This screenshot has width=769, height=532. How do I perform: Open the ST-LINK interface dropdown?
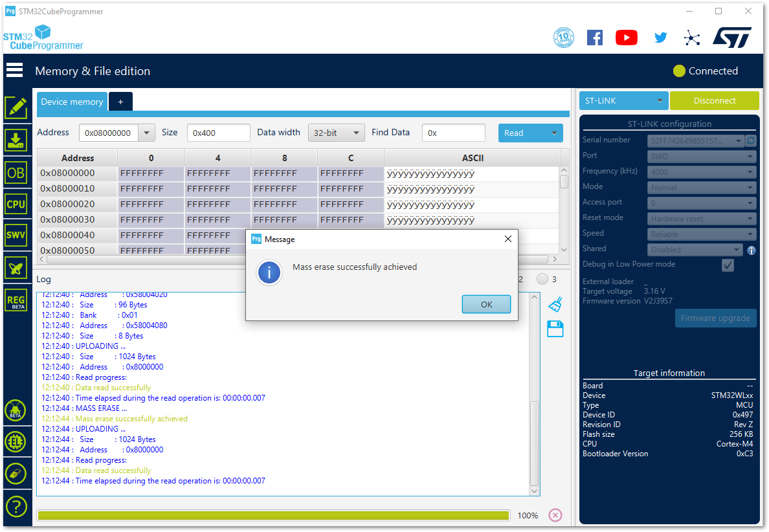(624, 100)
